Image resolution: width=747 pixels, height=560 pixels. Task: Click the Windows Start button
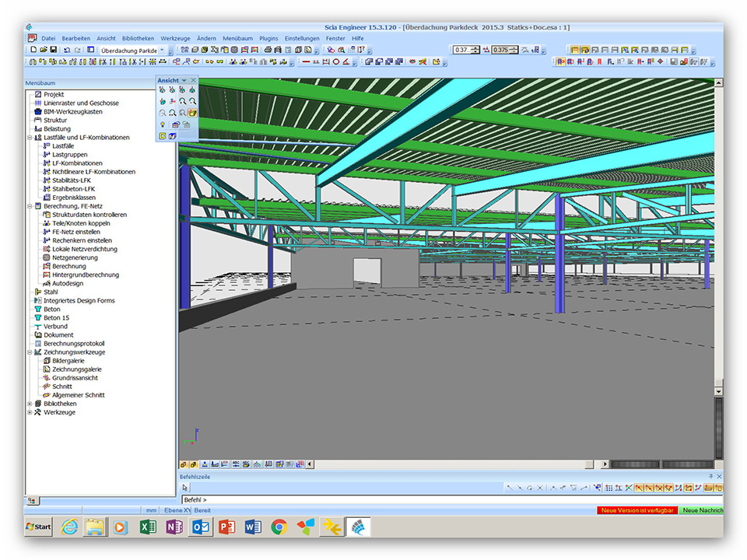coord(39,527)
